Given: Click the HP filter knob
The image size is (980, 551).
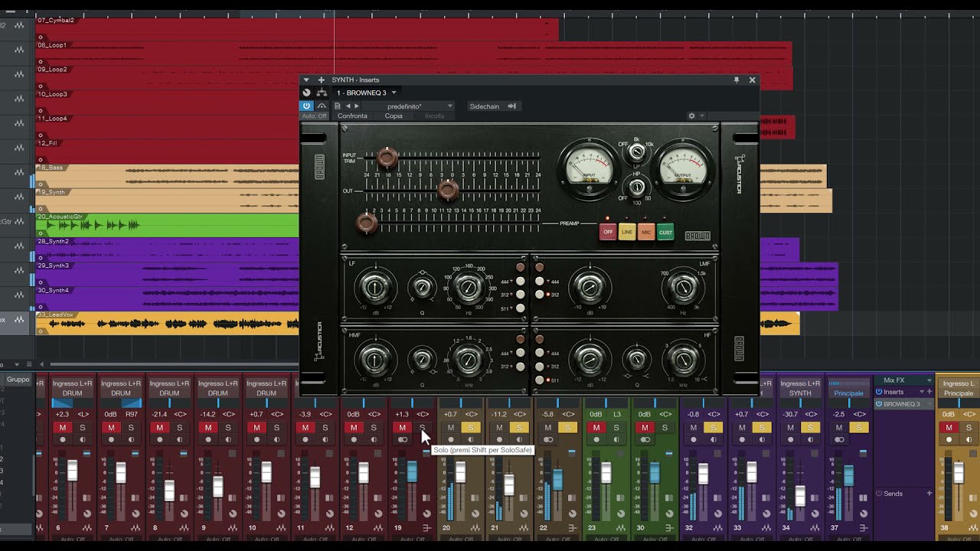Looking at the screenshot, I should [x=637, y=185].
